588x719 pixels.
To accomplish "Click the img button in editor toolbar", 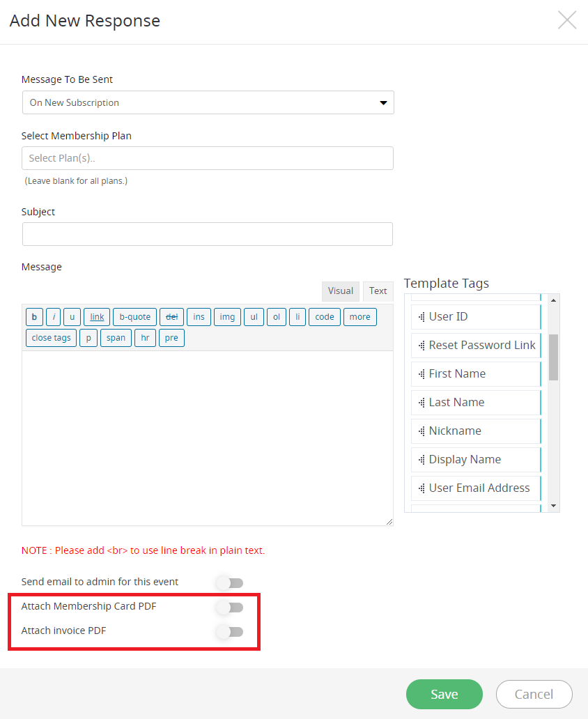I will 227,317.
